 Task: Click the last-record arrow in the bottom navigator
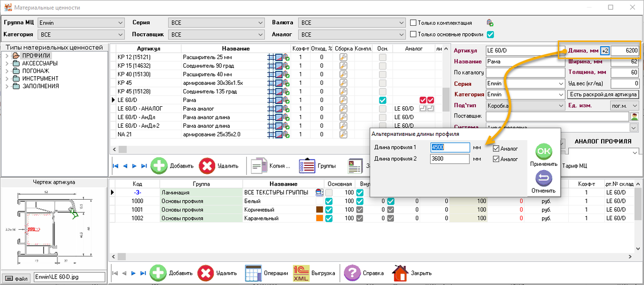pos(143,273)
